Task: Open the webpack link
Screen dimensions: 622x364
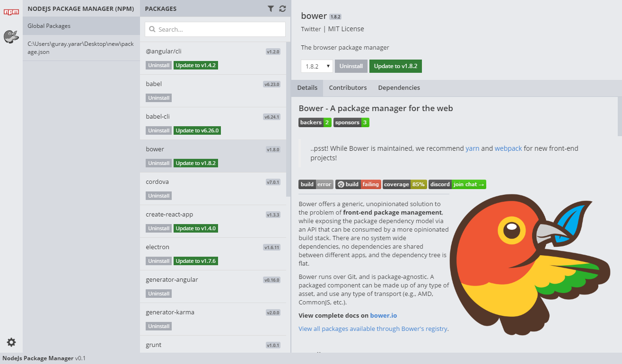Action: tap(508, 148)
